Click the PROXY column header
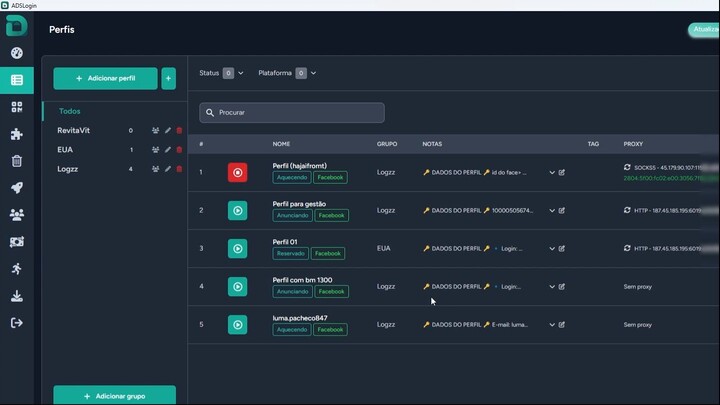 (x=633, y=144)
